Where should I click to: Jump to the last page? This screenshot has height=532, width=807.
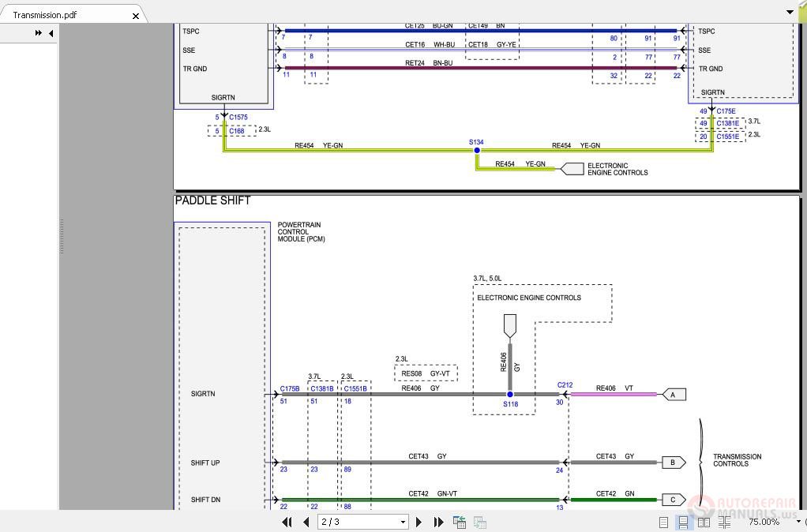(x=438, y=522)
